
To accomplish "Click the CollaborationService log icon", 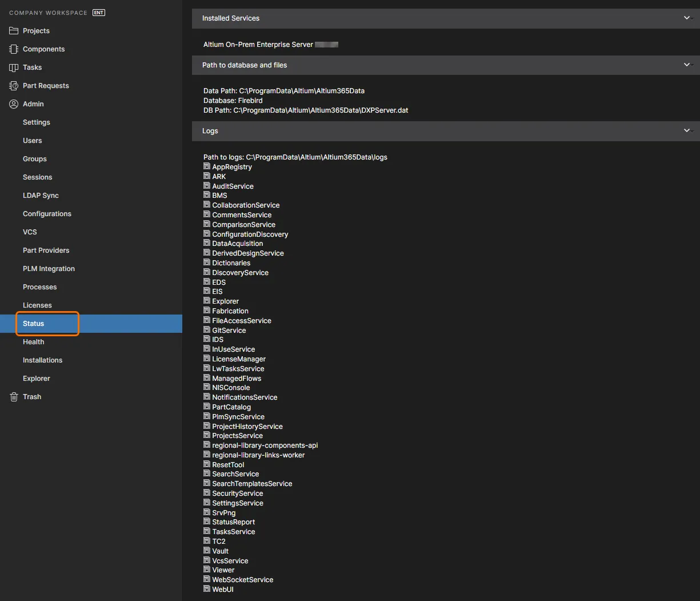I will tap(207, 205).
